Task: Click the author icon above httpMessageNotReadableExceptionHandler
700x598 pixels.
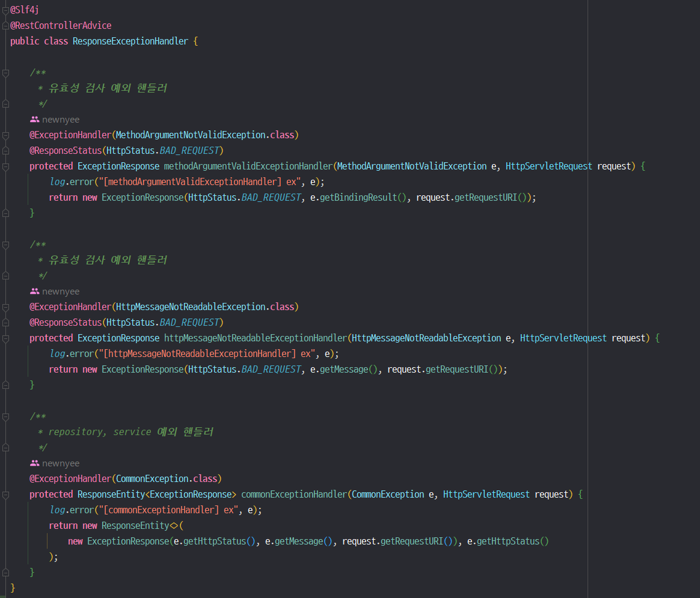Action: pos(34,291)
